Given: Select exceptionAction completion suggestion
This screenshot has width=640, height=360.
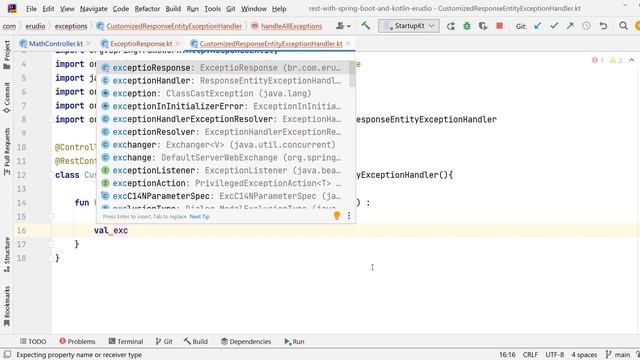Looking at the screenshot, I should click(x=223, y=183).
